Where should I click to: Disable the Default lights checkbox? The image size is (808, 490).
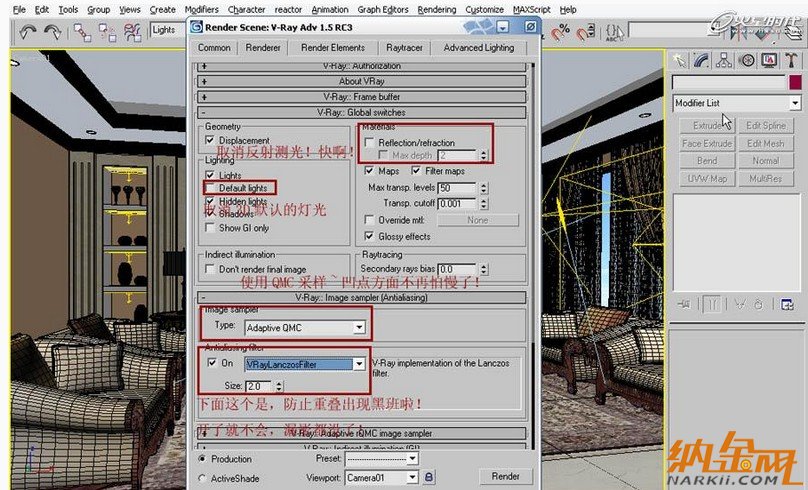pos(210,188)
